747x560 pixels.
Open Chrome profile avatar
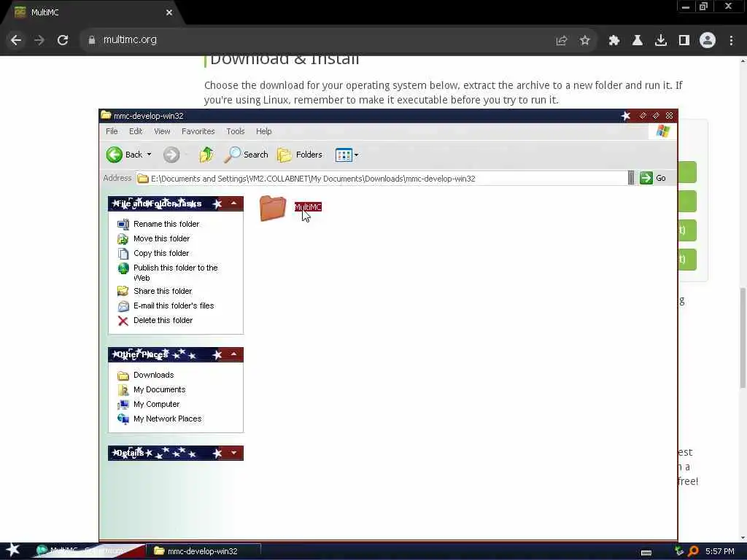pos(708,41)
